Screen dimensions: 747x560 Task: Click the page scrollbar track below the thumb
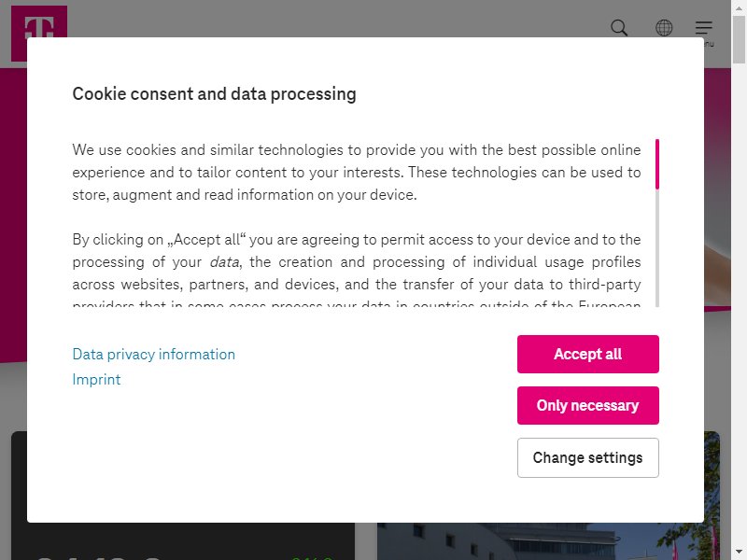click(739, 304)
